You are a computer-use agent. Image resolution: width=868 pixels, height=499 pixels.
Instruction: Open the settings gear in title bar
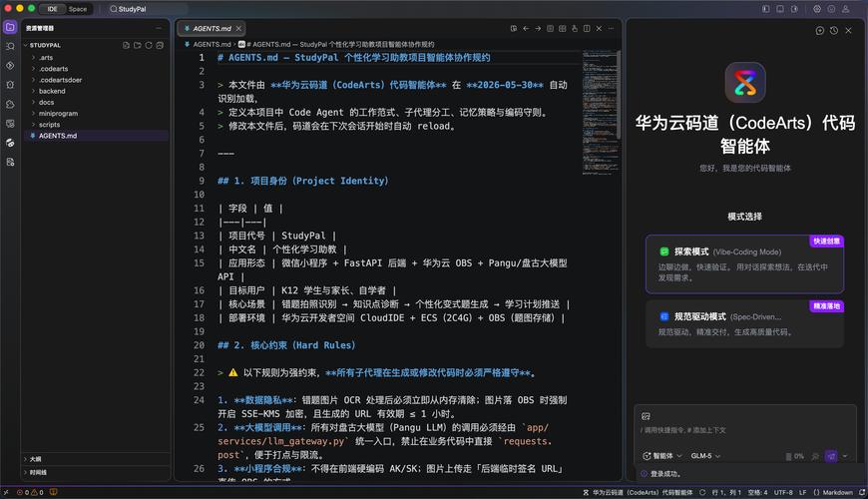point(817,9)
